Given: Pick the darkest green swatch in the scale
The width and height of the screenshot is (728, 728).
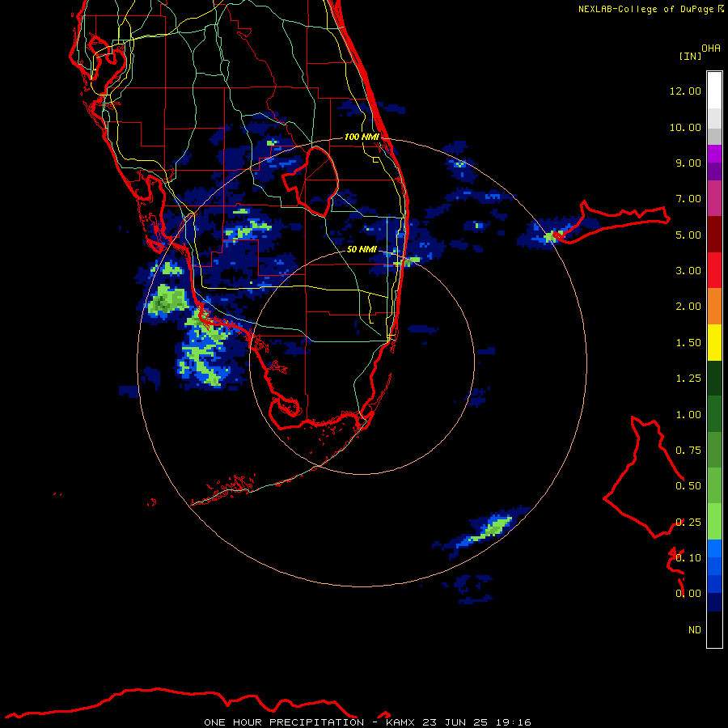Looking at the screenshot, I should pyautogui.click(x=714, y=379).
